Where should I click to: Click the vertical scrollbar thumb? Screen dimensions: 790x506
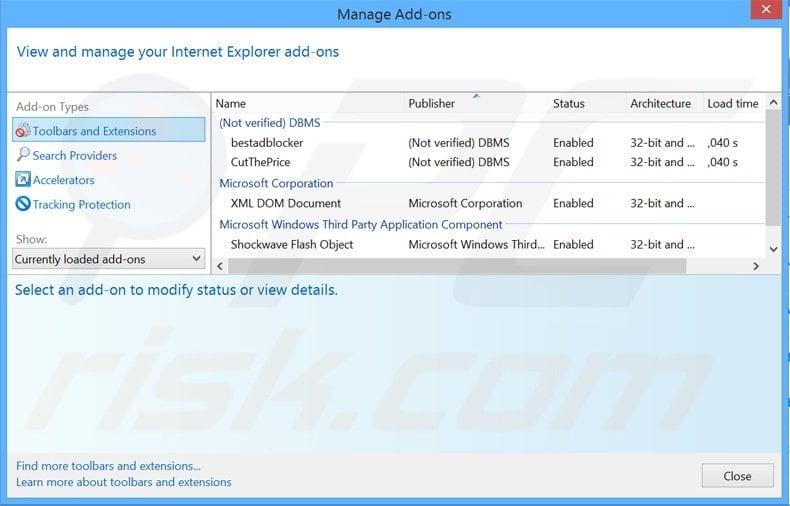point(773,168)
